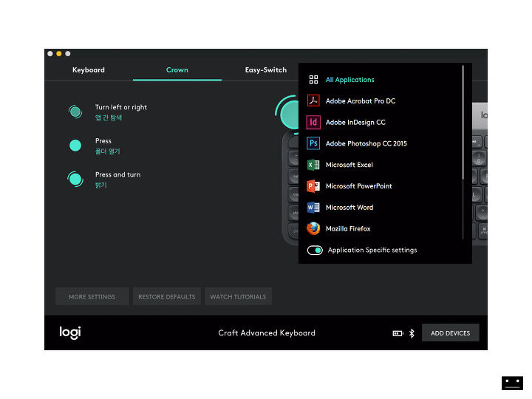Select Adobe InDesign CC entry
The width and height of the screenshot is (532, 399).
(x=355, y=122)
